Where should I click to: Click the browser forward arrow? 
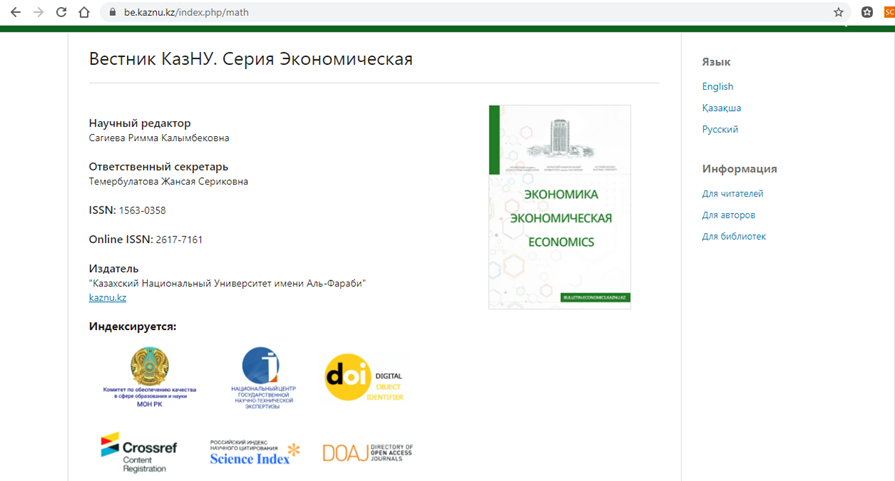click(38, 12)
